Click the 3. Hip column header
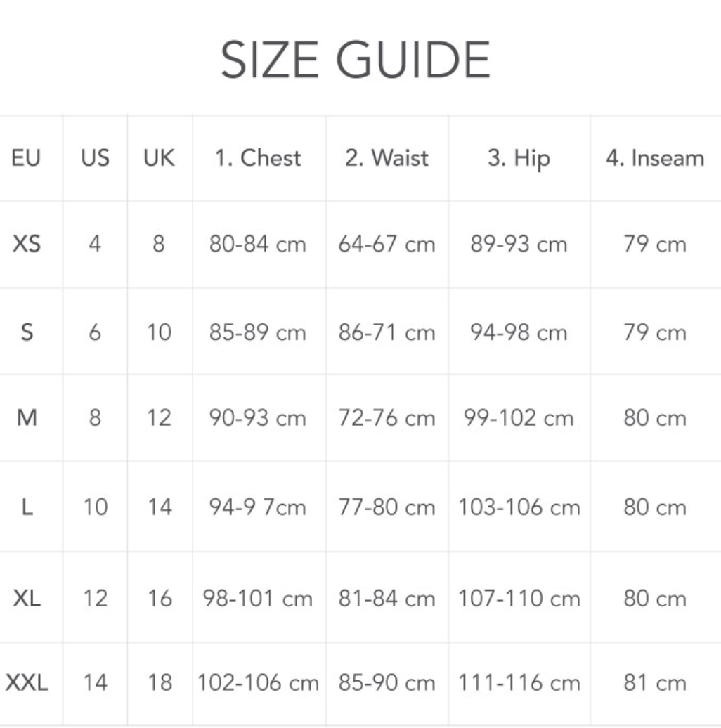721x728 pixels. tap(519, 158)
